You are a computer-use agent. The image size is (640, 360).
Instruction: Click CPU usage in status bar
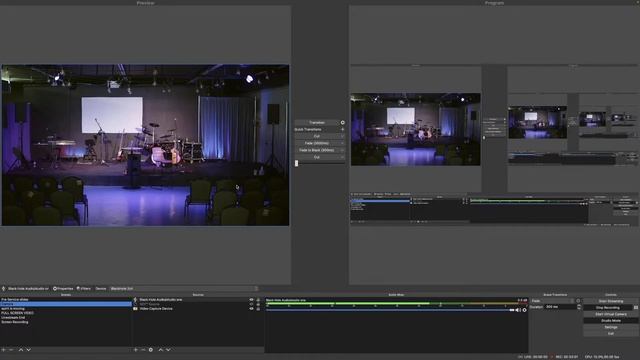point(602,357)
